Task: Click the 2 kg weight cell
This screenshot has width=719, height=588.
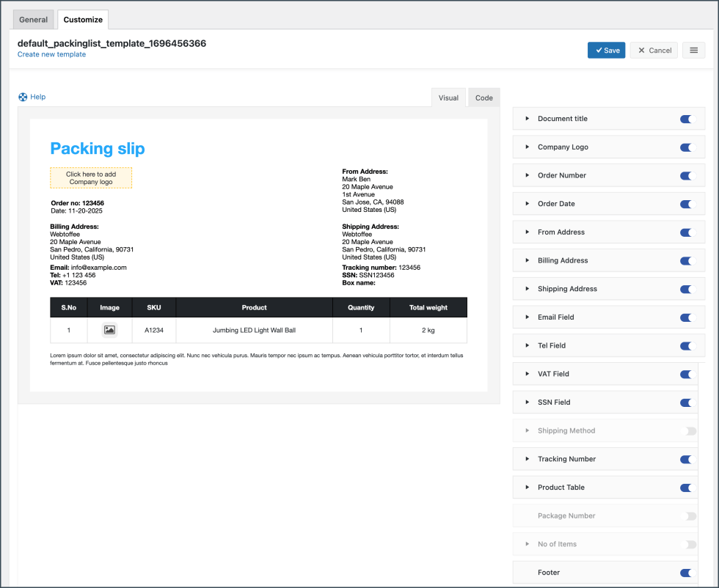Action: click(428, 330)
